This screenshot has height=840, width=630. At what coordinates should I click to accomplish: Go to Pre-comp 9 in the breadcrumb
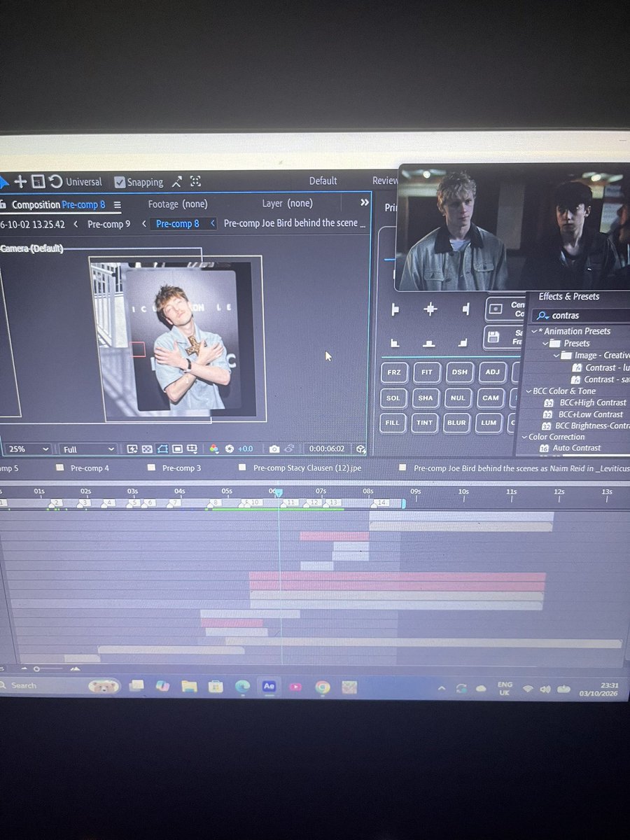tap(108, 224)
